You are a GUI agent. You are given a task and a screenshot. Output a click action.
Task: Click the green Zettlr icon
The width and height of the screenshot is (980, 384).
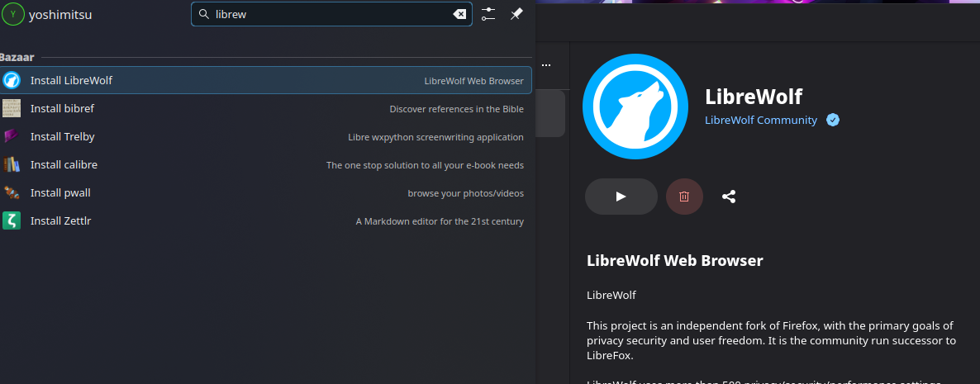tap(12, 220)
